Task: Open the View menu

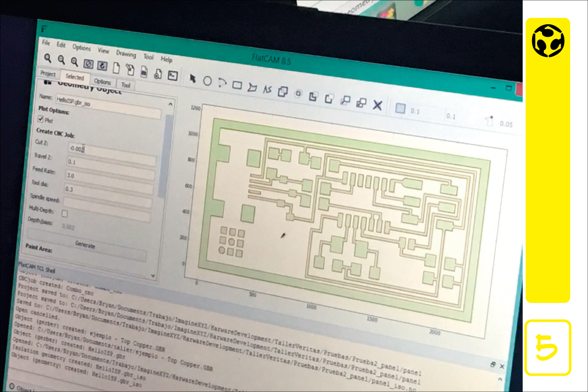Action: pos(103,50)
